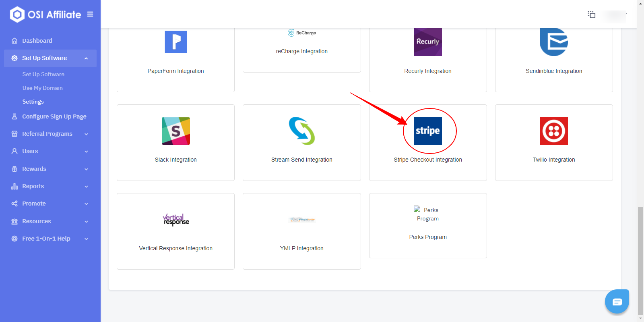Click the Rewards gift icon
Image resolution: width=644 pixels, height=322 pixels.
tap(14, 169)
